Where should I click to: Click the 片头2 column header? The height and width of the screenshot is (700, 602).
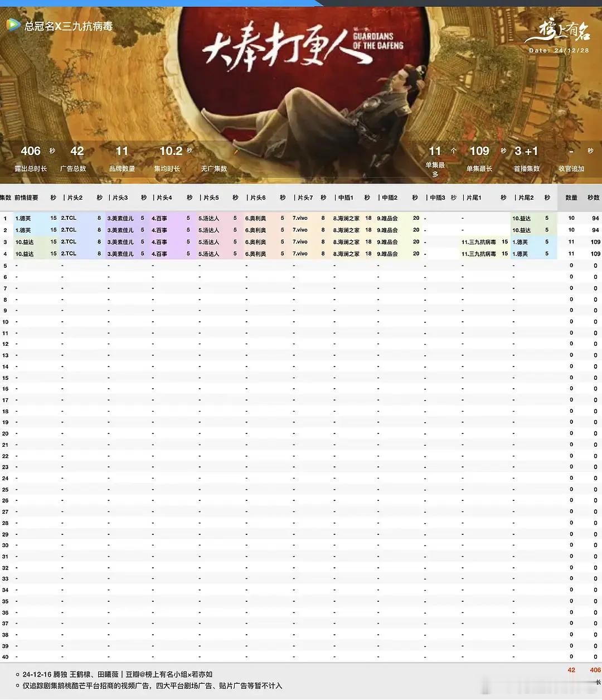click(75, 197)
